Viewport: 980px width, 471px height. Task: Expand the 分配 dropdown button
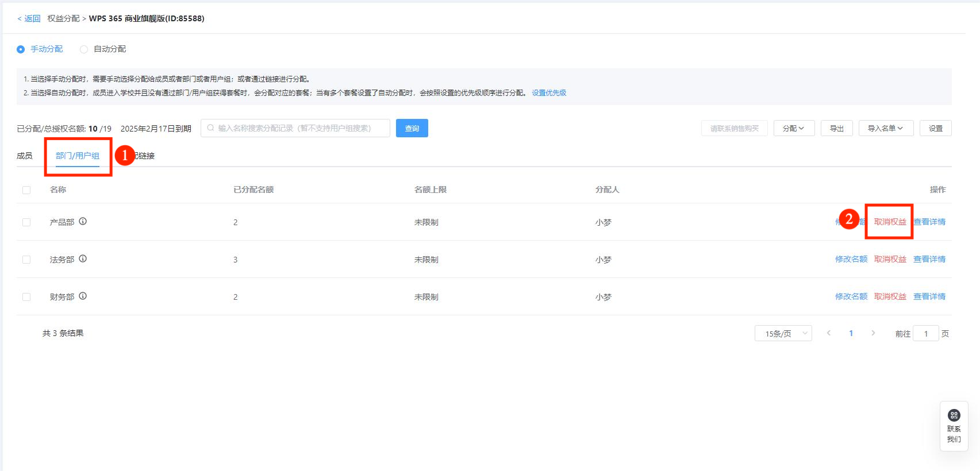(x=793, y=128)
